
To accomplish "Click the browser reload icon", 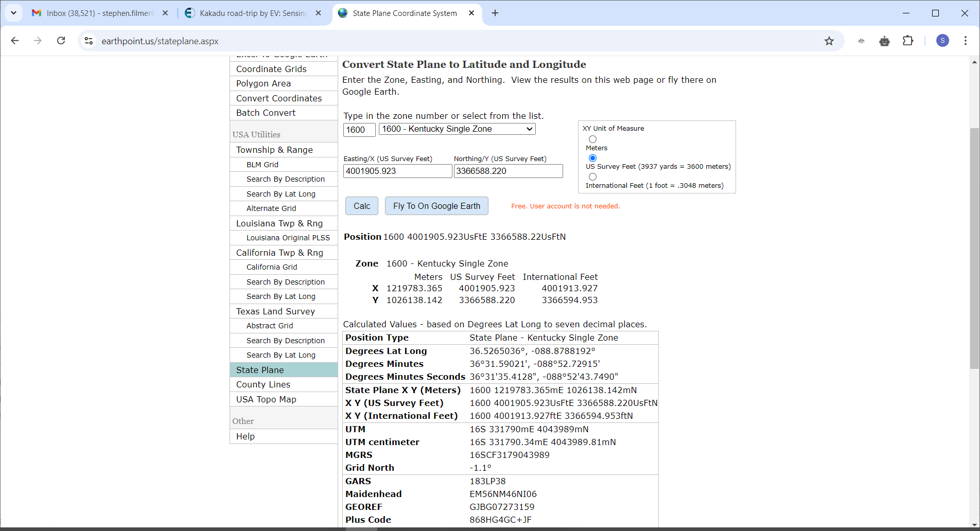I will click(61, 41).
